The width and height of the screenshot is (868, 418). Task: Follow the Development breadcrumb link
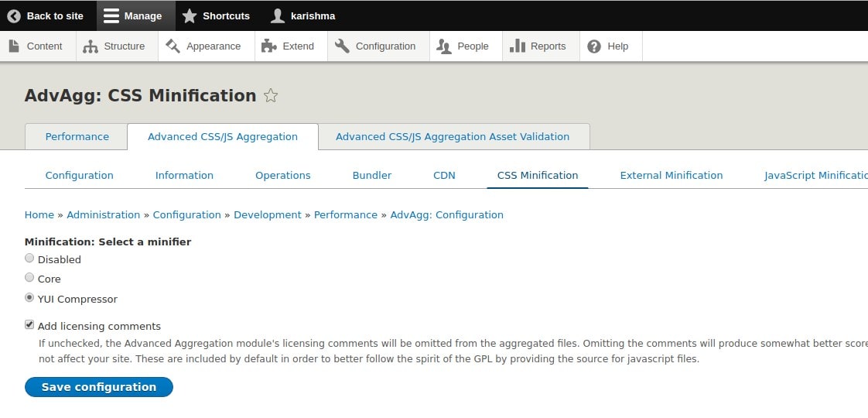coord(268,215)
